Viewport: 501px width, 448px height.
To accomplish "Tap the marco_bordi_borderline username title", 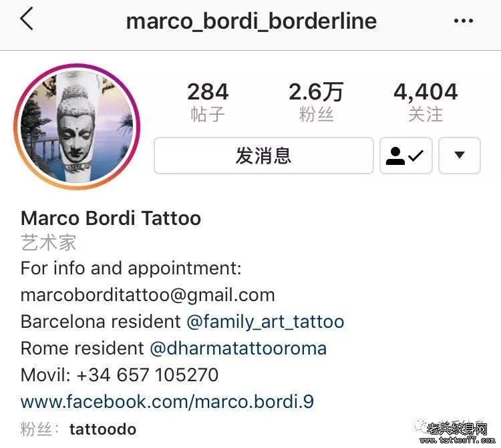I will coord(251,21).
